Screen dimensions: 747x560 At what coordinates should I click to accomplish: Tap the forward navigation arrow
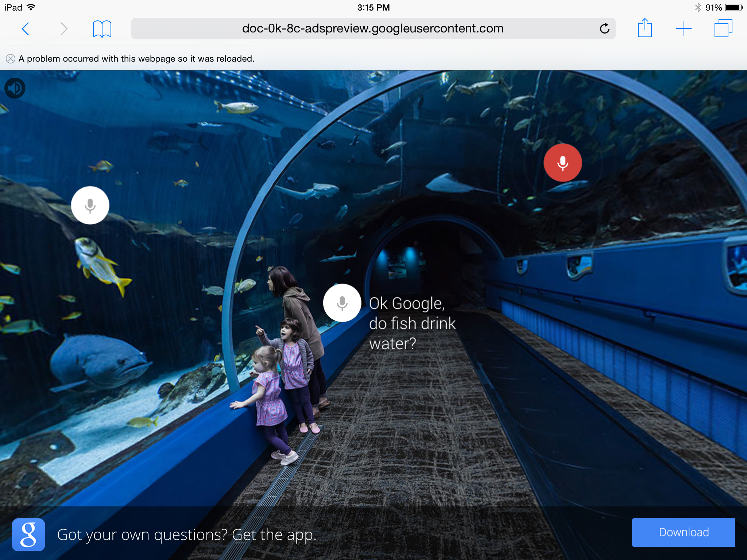tap(64, 29)
